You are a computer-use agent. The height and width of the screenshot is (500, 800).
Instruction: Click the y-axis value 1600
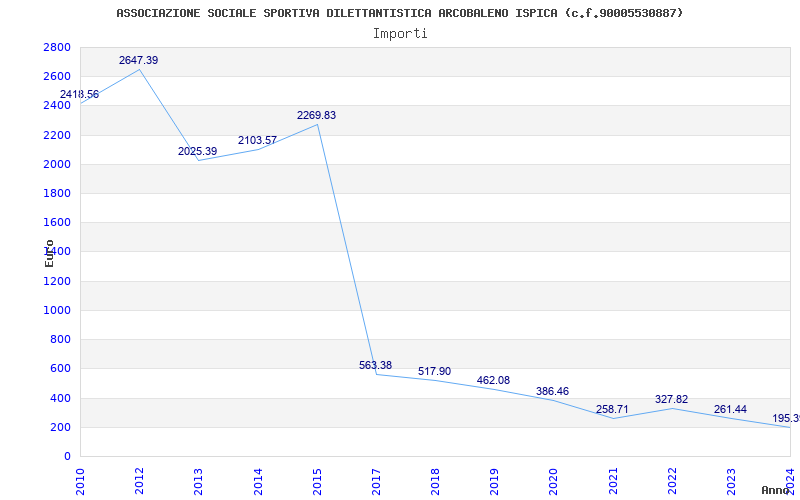57,222
